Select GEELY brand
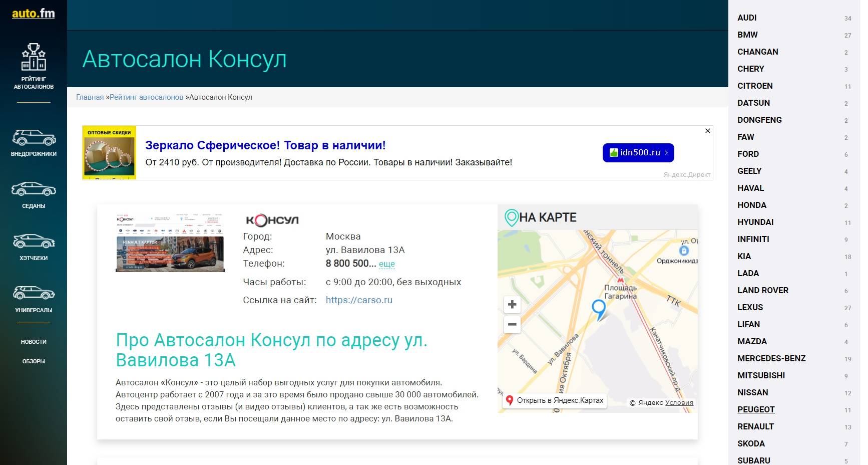Image resolution: width=868 pixels, height=465 pixels. coord(749,171)
